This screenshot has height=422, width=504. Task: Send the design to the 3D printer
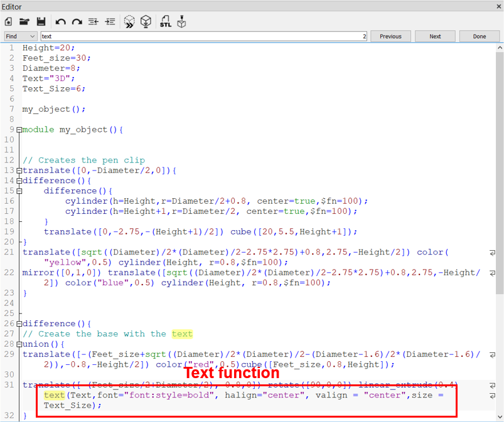click(x=181, y=21)
